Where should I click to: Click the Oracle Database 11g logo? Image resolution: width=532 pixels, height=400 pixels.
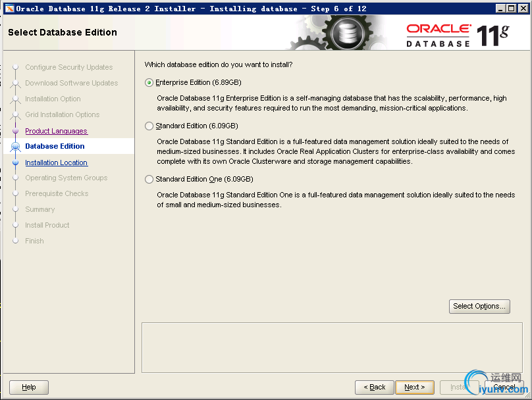coord(458,36)
